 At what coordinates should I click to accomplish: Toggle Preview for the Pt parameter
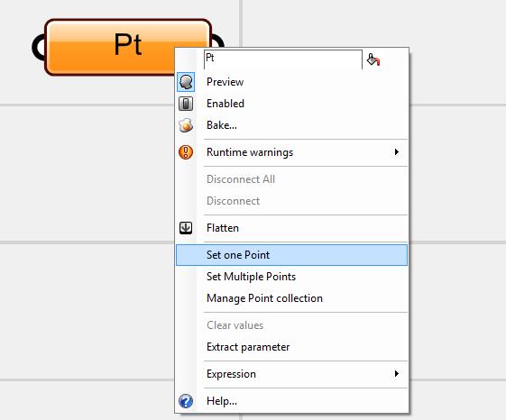tap(291, 82)
